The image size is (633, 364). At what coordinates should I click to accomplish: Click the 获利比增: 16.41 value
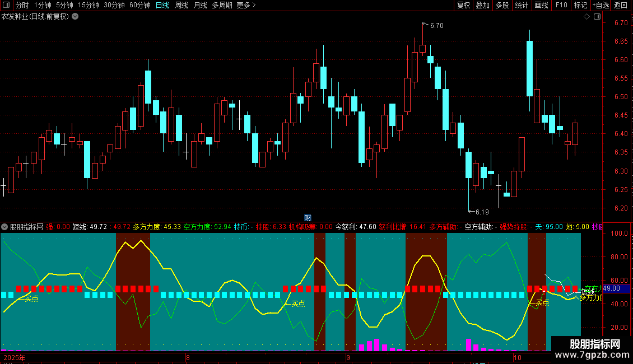click(x=403, y=227)
